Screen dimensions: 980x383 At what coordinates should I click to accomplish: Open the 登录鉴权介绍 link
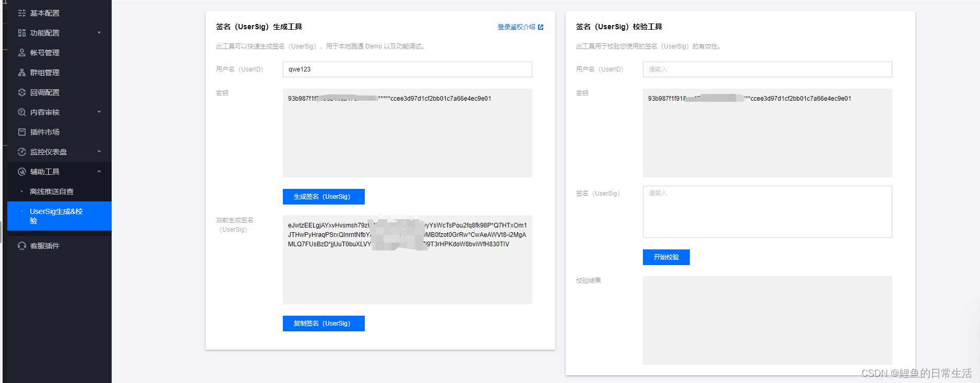click(x=516, y=27)
